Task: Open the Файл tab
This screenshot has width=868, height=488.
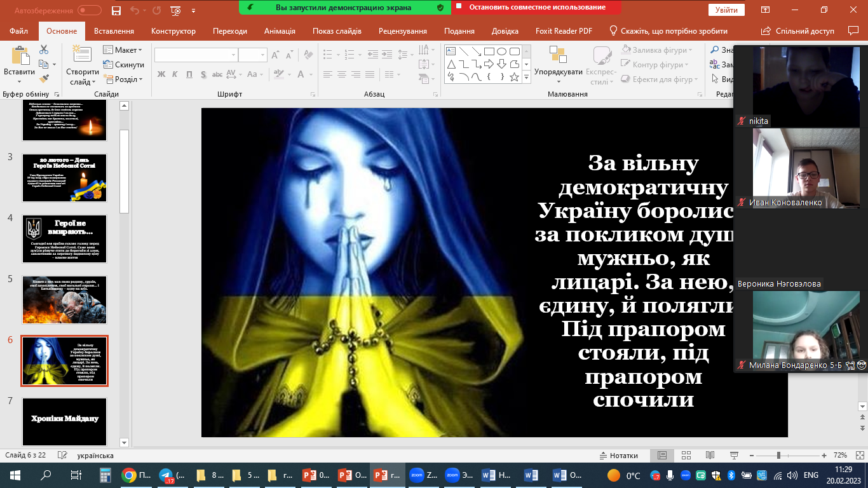Action: [19, 30]
